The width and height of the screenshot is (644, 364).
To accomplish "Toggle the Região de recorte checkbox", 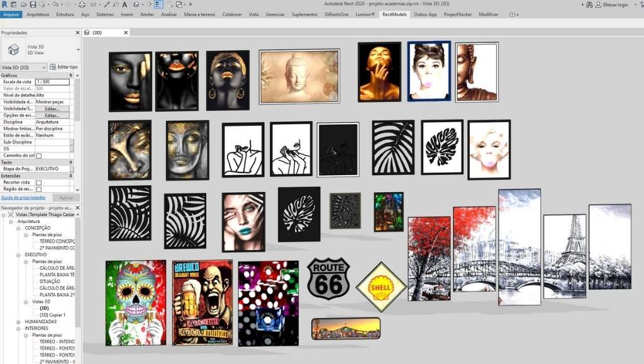I will coord(38,189).
